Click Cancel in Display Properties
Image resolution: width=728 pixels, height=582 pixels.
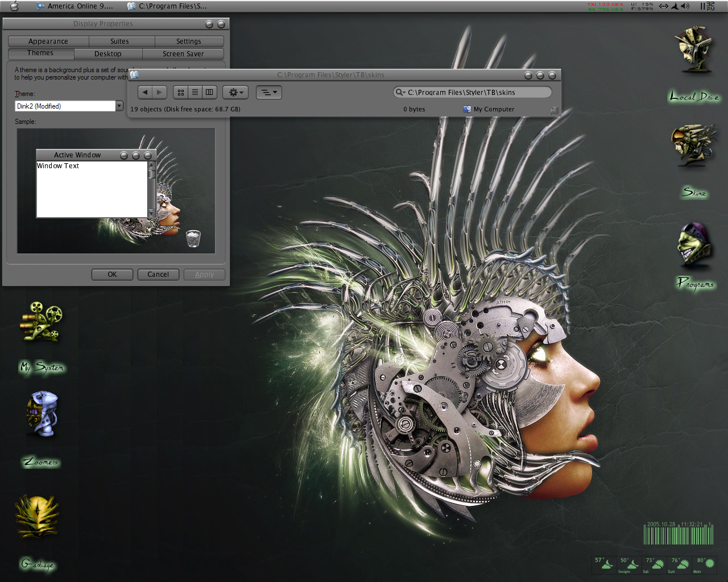click(x=158, y=275)
